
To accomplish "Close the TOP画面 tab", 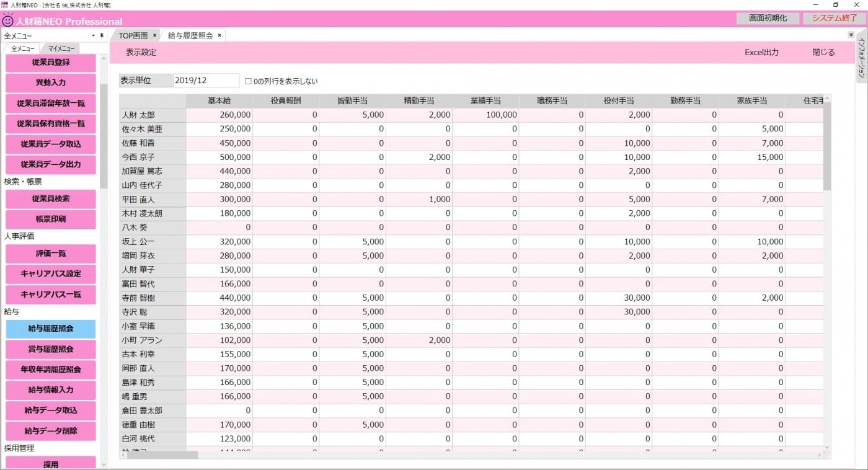I will [154, 35].
